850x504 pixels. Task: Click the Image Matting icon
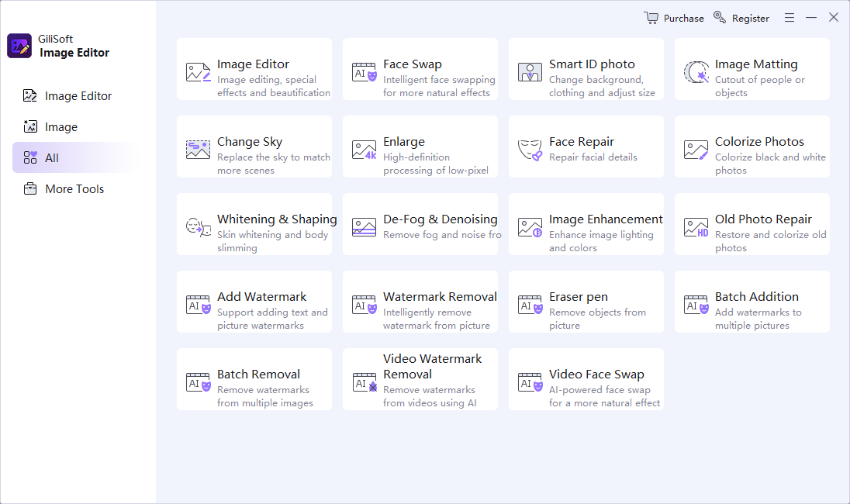pyautogui.click(x=696, y=72)
